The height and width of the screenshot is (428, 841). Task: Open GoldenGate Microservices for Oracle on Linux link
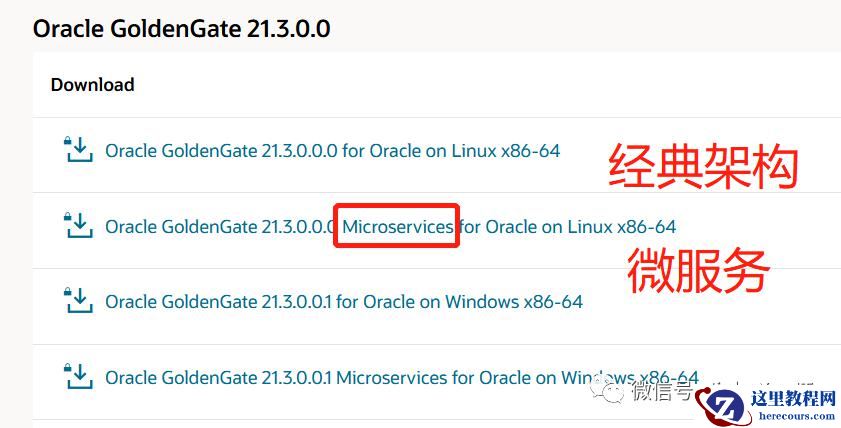click(390, 226)
